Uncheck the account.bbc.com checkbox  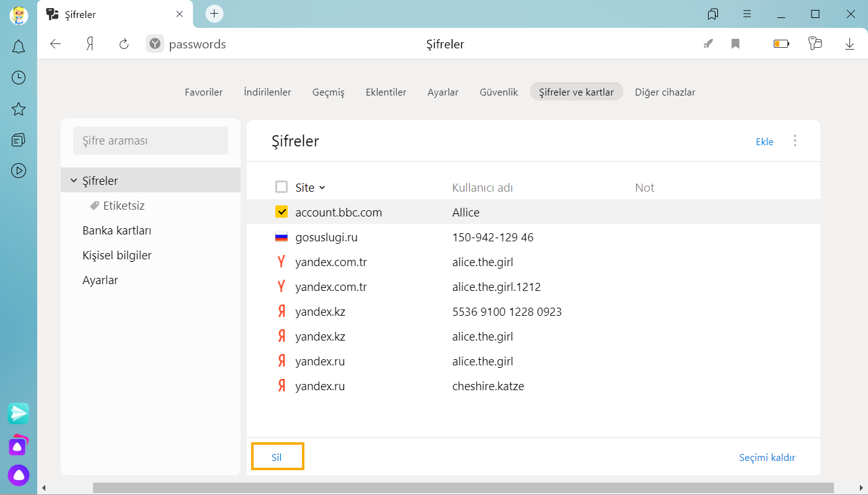click(281, 212)
